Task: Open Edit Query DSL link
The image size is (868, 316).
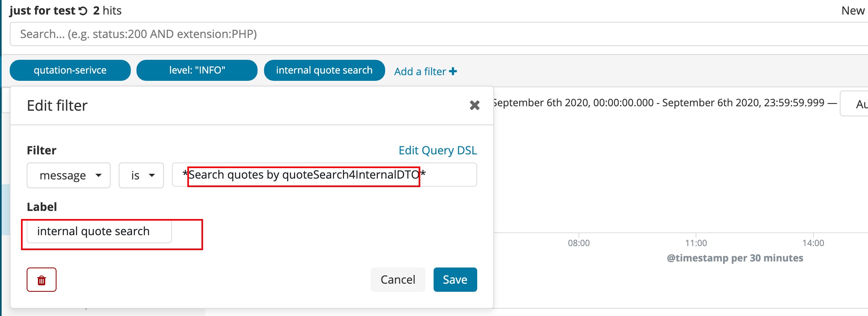Action: pos(438,150)
